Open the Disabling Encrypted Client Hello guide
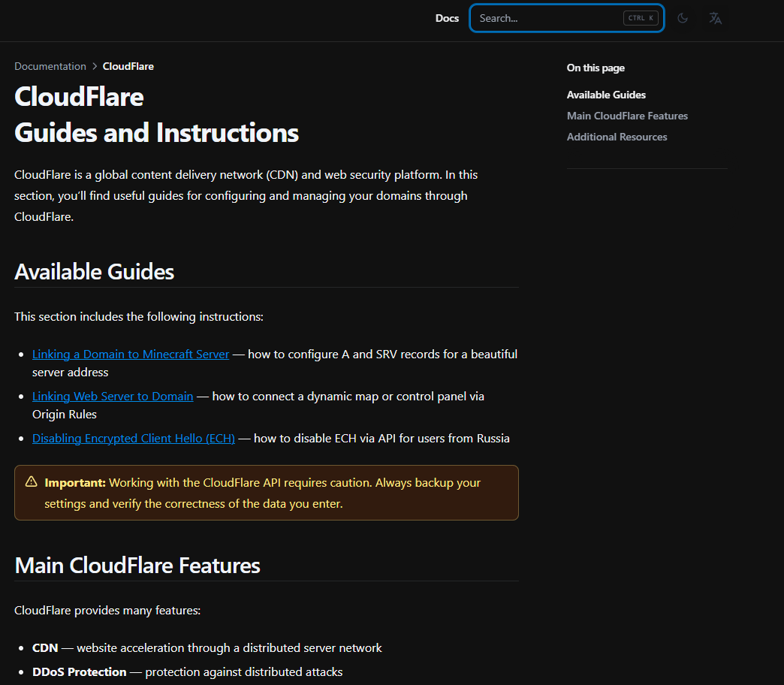Image resolution: width=784 pixels, height=685 pixels. (x=133, y=438)
